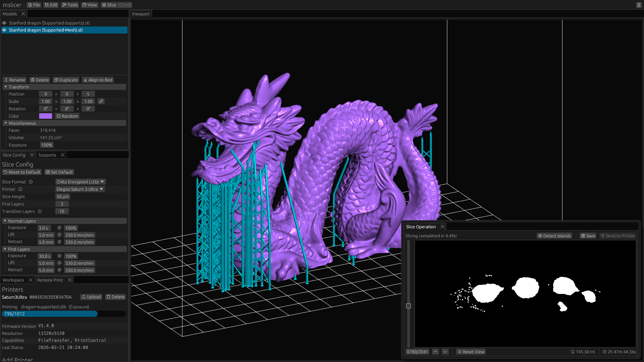The image size is (644, 362).
Task: Toggle visibility of Supported-Mesh.stl model
Action: 4,30
